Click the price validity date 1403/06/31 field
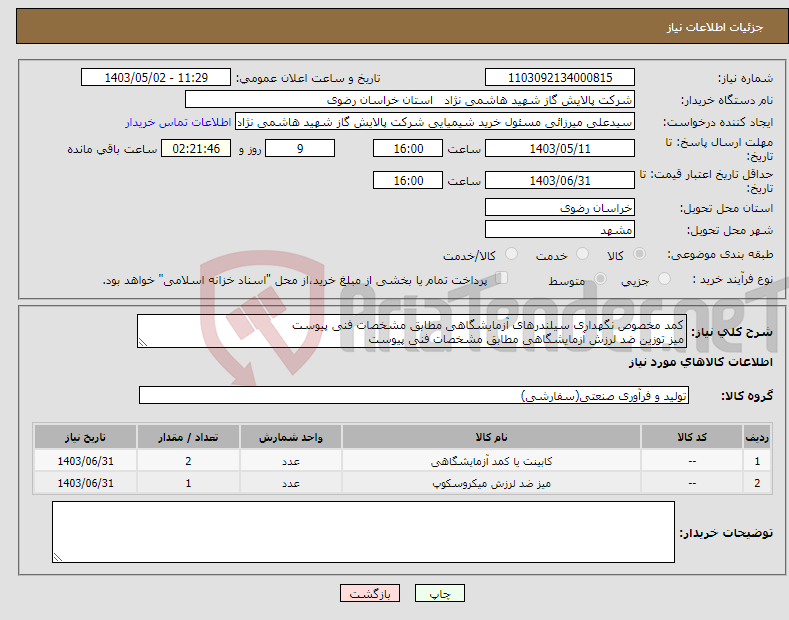The image size is (789, 620). (560, 180)
